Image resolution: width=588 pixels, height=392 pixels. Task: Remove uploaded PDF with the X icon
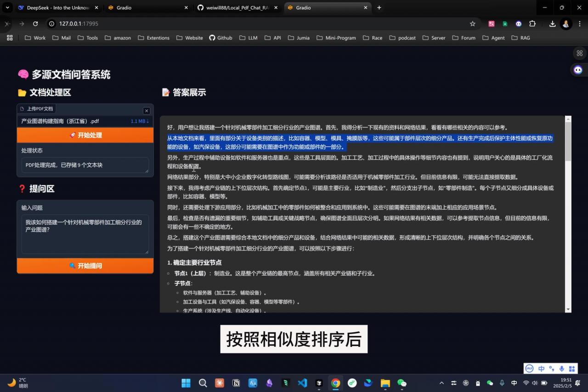(147, 111)
